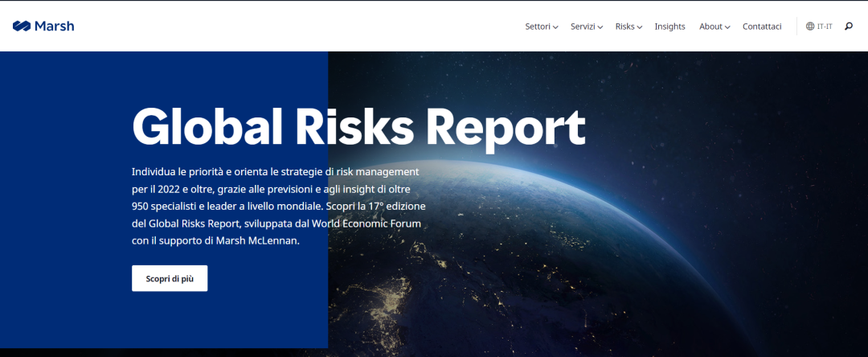The width and height of the screenshot is (868, 357).
Task: Click the globe language icon
Action: pos(810,26)
